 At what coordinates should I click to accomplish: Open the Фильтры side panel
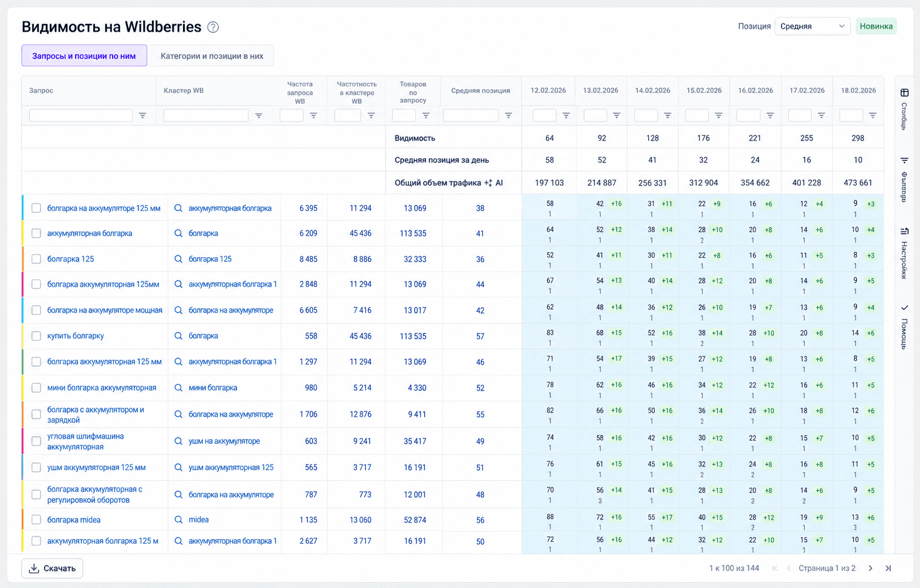tap(904, 179)
